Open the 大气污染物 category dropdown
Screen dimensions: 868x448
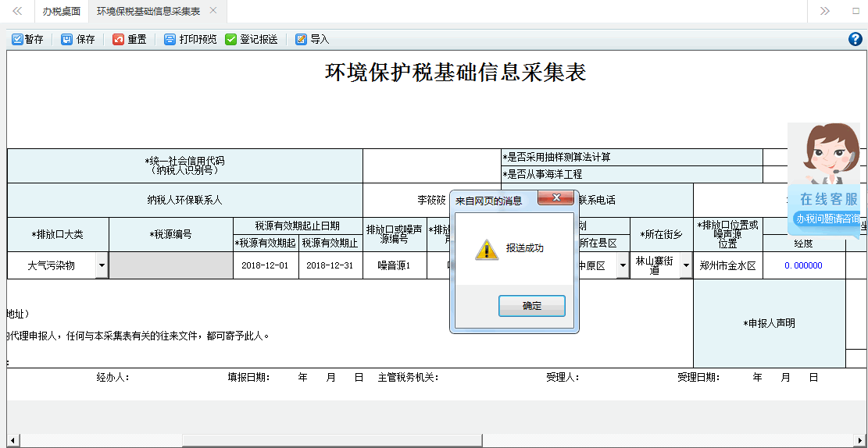(102, 265)
